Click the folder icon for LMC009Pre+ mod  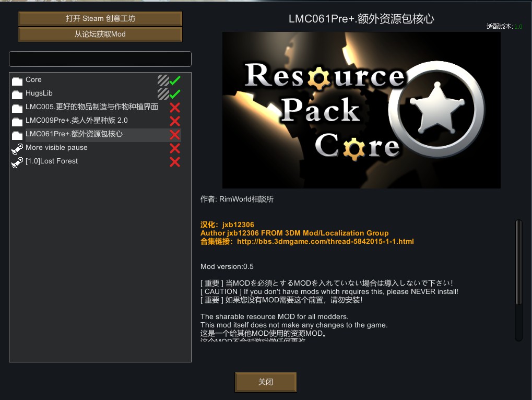17,121
